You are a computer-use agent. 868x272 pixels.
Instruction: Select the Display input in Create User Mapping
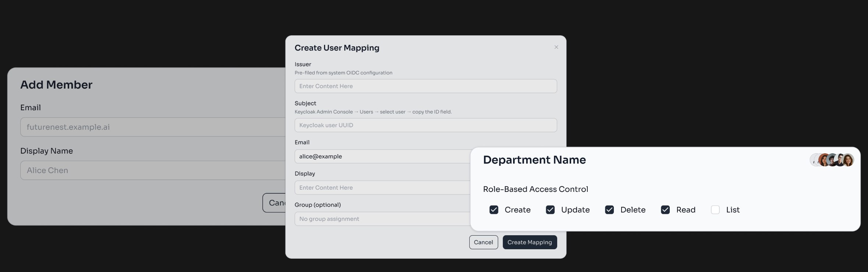point(383,187)
